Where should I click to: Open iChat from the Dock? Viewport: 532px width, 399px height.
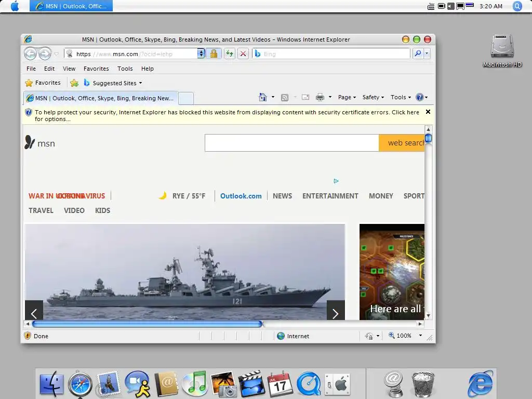pos(137,384)
